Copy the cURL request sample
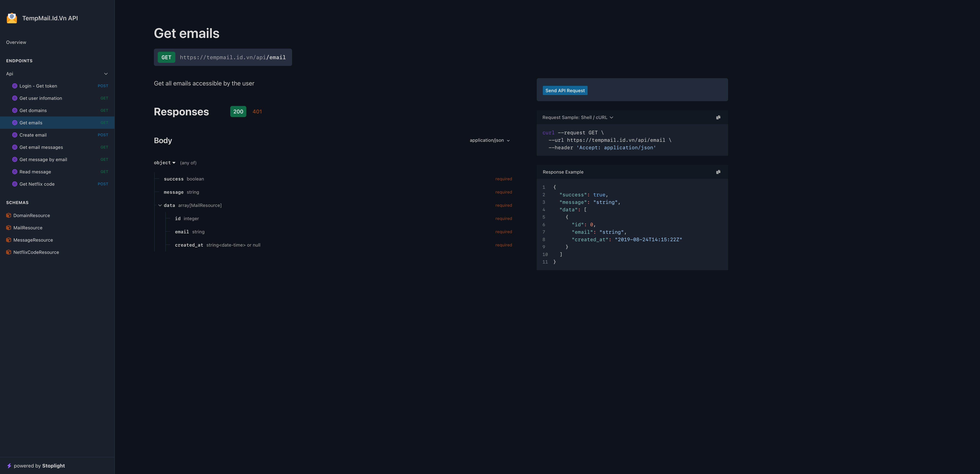 tap(718, 117)
